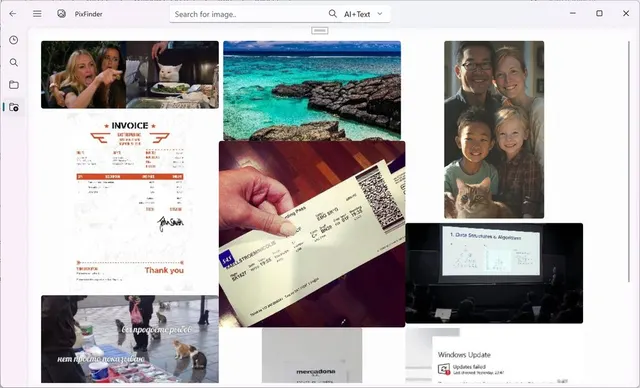Open the Data Structures lecture photo
This screenshot has width=640, height=388.
494,273
